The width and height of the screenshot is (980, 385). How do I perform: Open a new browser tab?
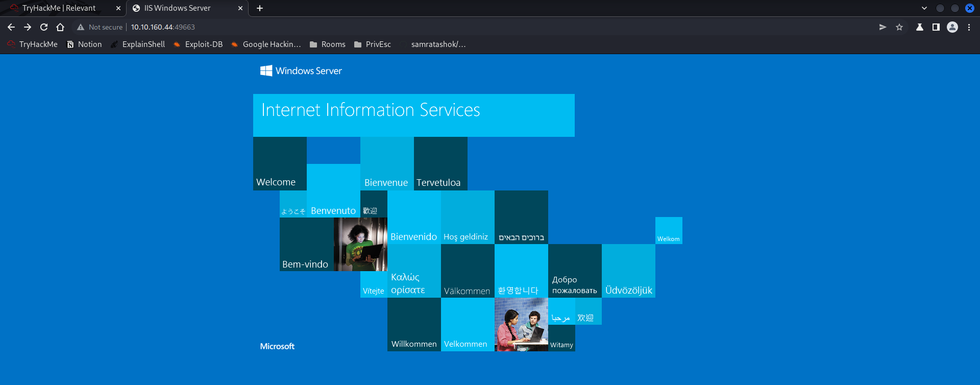click(x=260, y=8)
